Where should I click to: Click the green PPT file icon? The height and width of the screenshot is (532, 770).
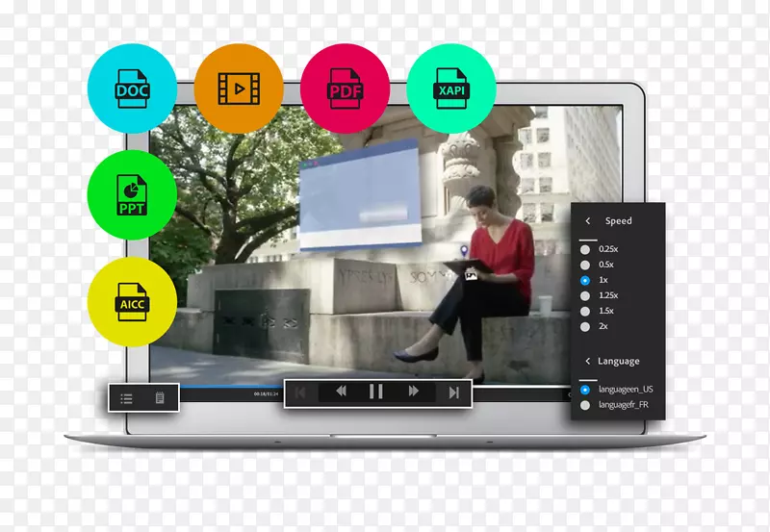tap(132, 195)
